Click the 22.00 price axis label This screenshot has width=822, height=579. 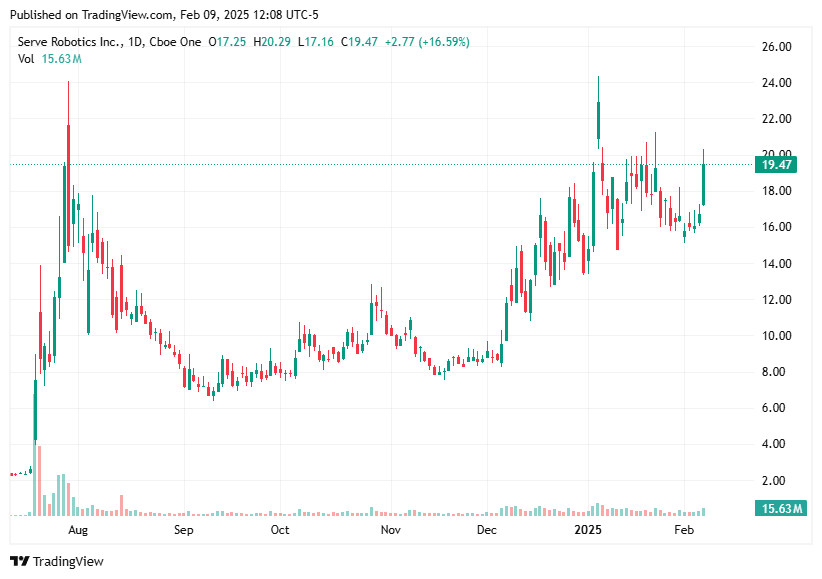(776, 119)
